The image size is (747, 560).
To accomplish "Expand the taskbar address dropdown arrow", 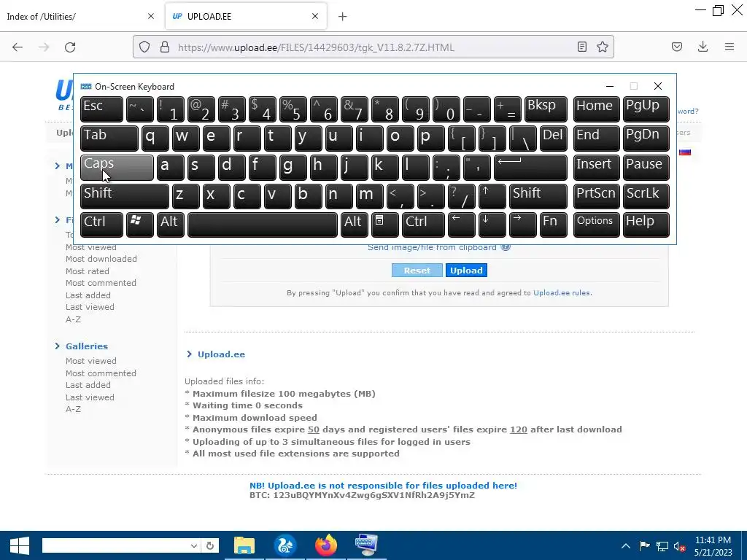I will tap(193, 545).
